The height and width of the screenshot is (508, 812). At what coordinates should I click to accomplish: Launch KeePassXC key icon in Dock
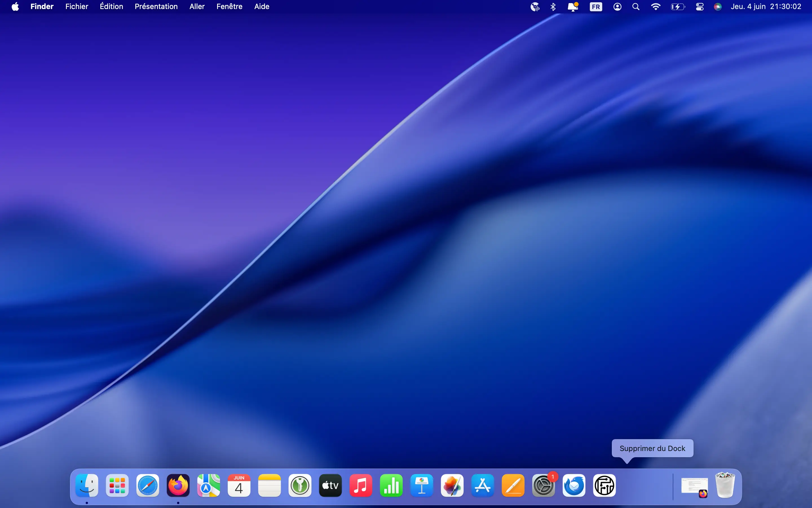pyautogui.click(x=300, y=485)
